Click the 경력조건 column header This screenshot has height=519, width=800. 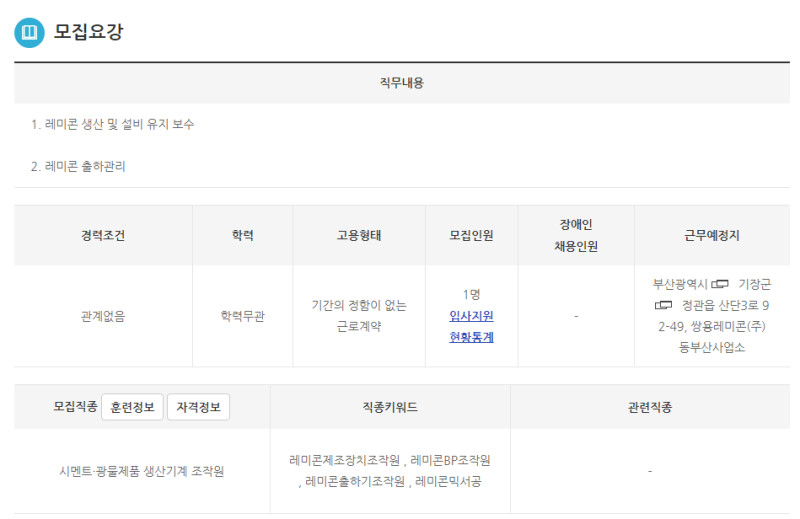103,236
